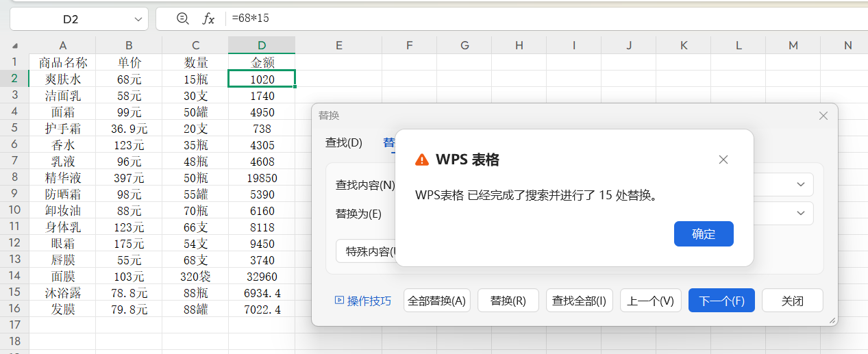Click the warning triangle icon in alert

point(422,160)
